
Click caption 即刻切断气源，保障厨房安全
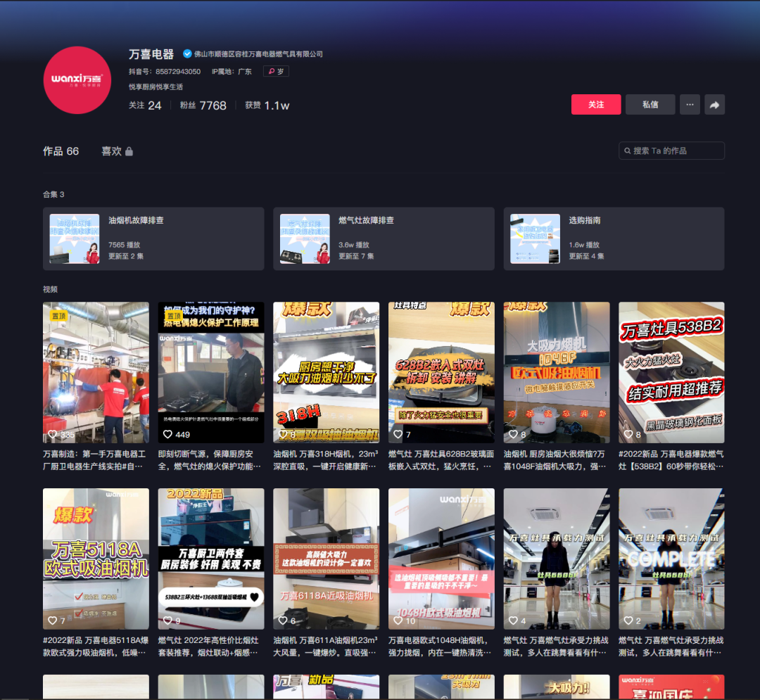point(210,460)
